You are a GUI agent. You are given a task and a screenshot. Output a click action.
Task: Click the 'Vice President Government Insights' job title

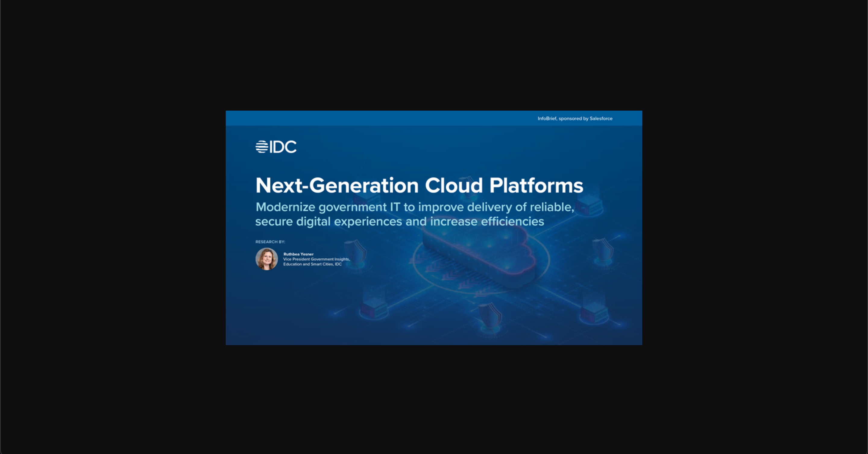coord(316,259)
